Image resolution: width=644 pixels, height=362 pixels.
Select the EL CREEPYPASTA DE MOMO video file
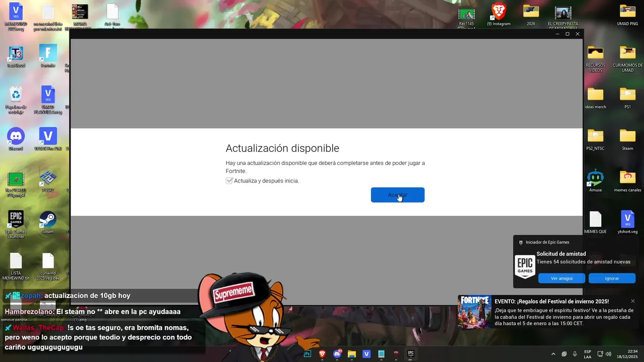click(563, 16)
